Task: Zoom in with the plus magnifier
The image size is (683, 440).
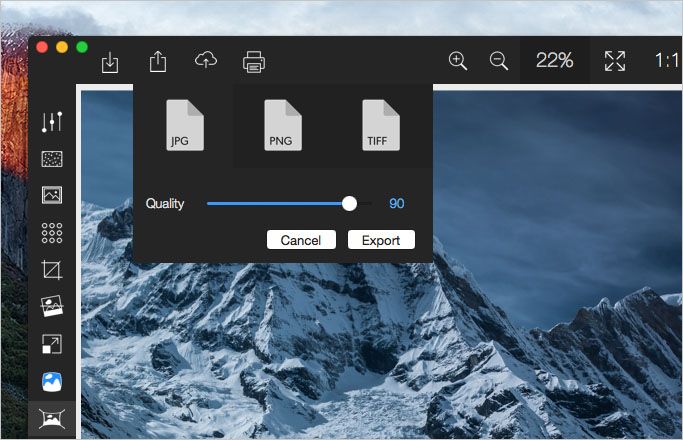Action: tap(458, 61)
